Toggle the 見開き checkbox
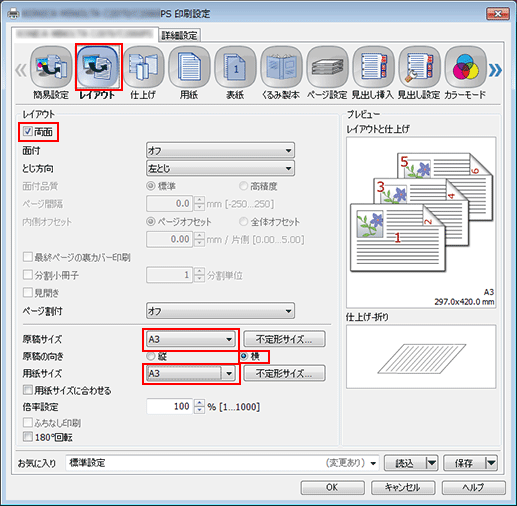Viewport: 517px width, 506px height. pos(28,293)
